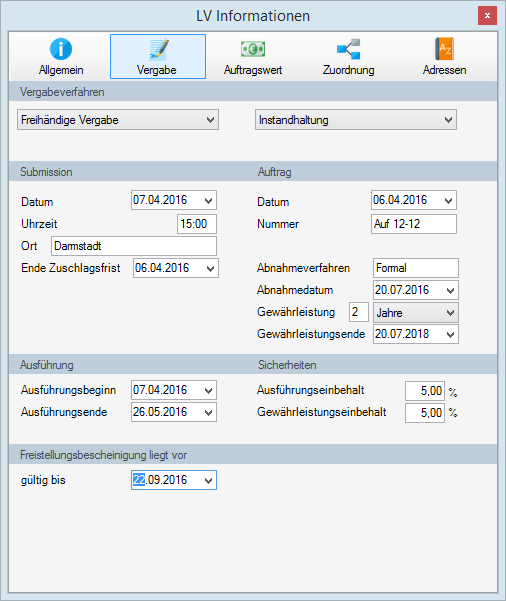506x601 pixels.
Task: Open the Gewährleistungsende date picker
Action: tap(450, 335)
